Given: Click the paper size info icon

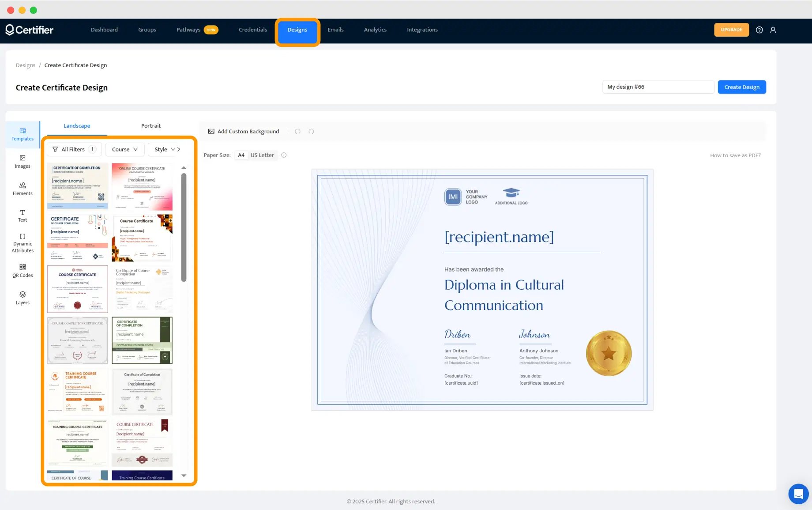Looking at the screenshot, I should tap(284, 155).
